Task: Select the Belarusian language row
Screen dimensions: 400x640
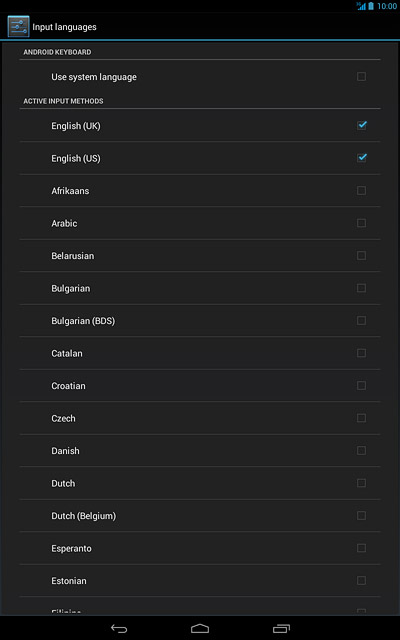Action: [x=200, y=256]
